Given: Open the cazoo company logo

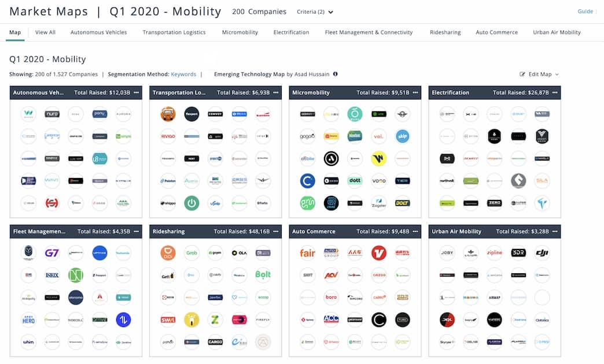Looking at the screenshot, I should [378, 275].
